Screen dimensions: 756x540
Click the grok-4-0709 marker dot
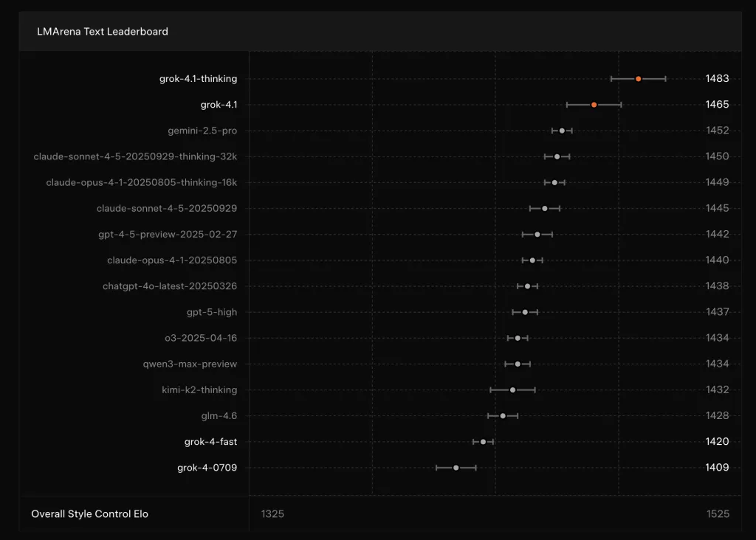(456, 467)
